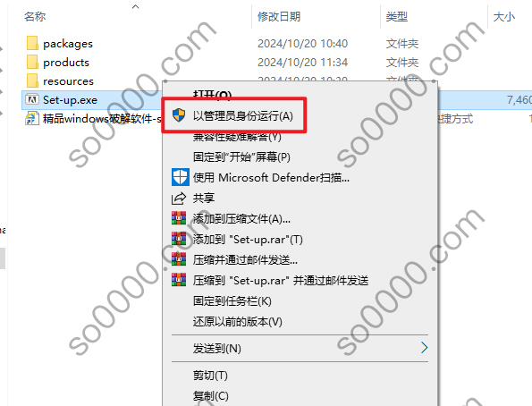Expand the 发送到(N) submenu arrow
The height and width of the screenshot is (406, 532).
click(x=424, y=348)
